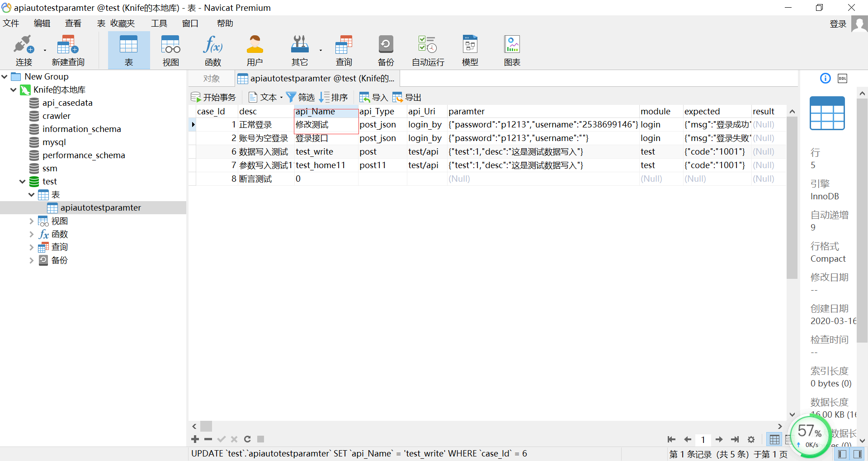Open the 工具 (Tools) menu

159,23
